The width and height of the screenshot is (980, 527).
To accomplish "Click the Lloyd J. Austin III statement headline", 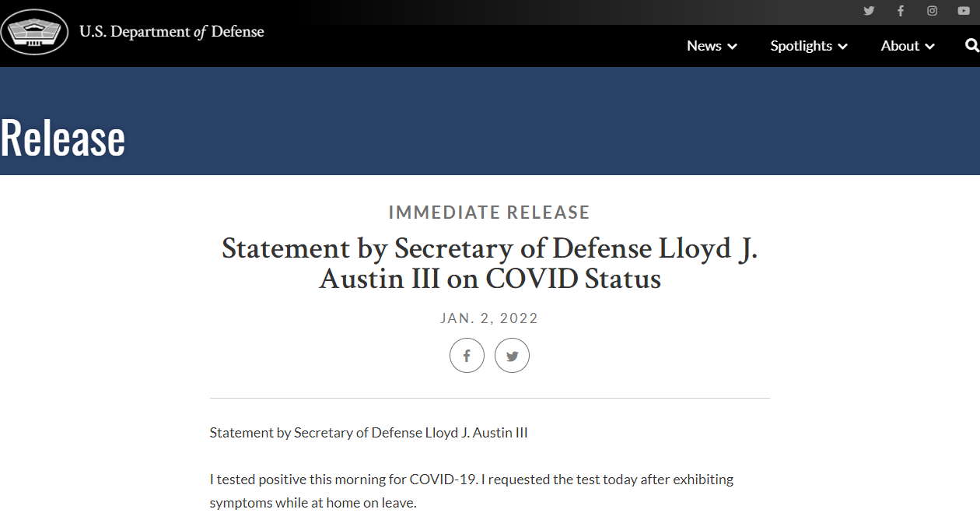I will pyautogui.click(x=489, y=263).
